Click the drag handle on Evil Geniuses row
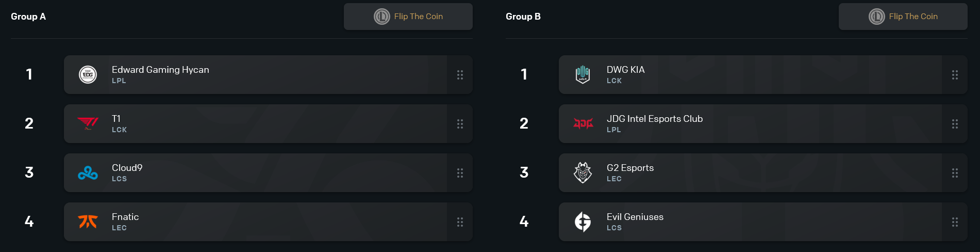Viewport: 980px width, 252px height. (955, 222)
